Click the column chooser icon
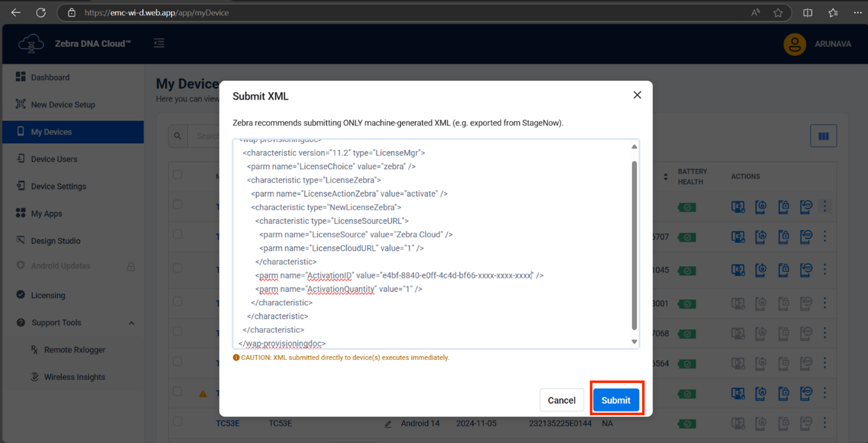Viewport: 868px width, 443px height. pyautogui.click(x=823, y=136)
